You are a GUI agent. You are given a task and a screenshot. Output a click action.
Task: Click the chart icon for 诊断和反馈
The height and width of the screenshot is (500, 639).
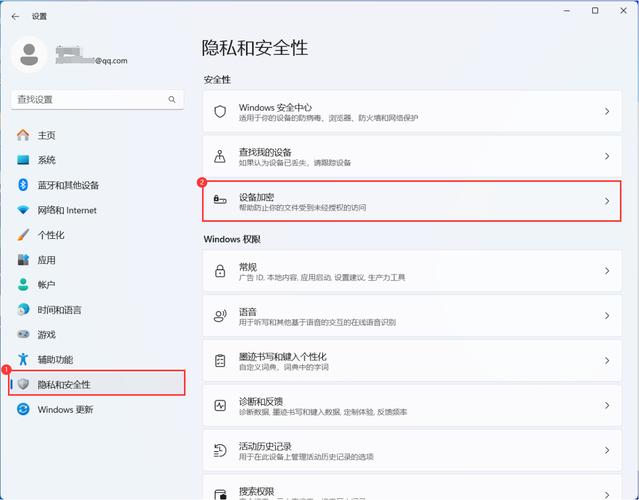click(x=220, y=405)
